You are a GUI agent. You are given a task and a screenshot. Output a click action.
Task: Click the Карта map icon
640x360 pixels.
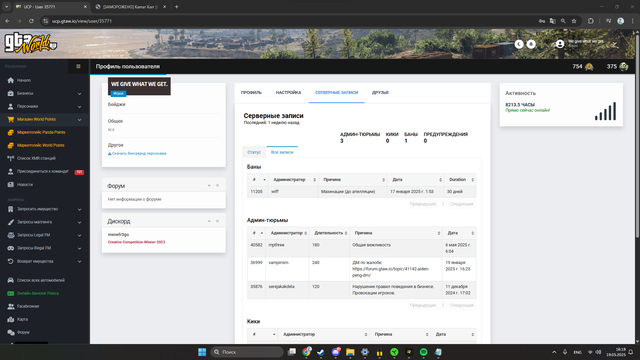[11, 319]
